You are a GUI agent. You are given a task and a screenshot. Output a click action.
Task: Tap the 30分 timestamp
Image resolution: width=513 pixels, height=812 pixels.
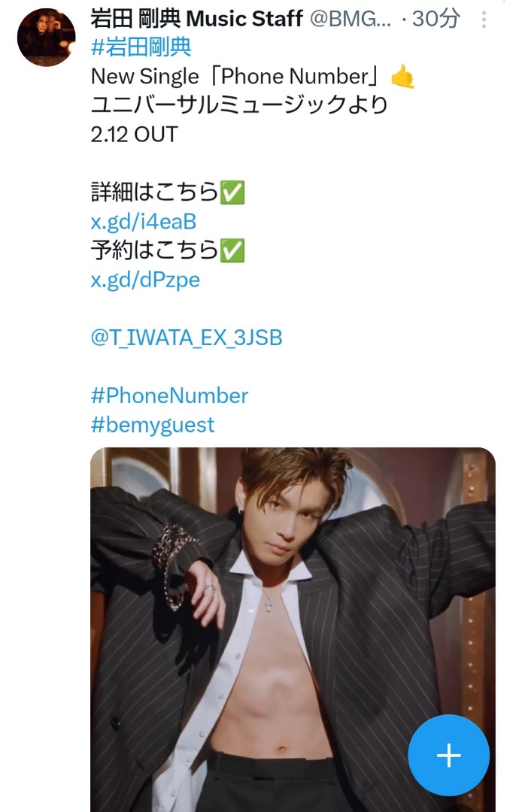pos(436,19)
